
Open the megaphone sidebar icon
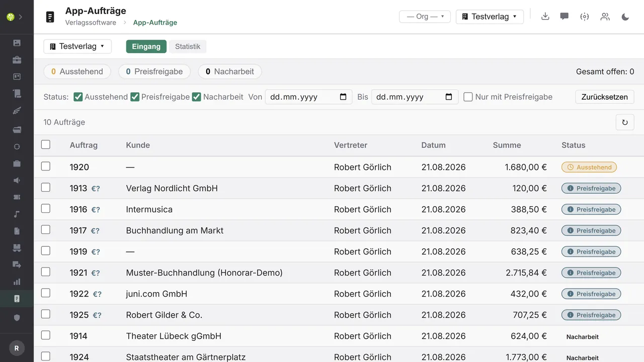point(17,180)
